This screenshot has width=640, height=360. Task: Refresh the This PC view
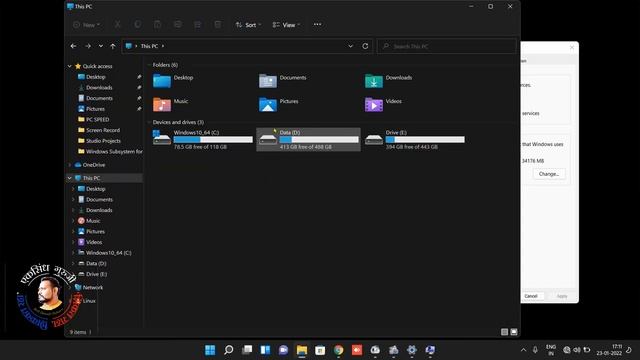pos(365,46)
